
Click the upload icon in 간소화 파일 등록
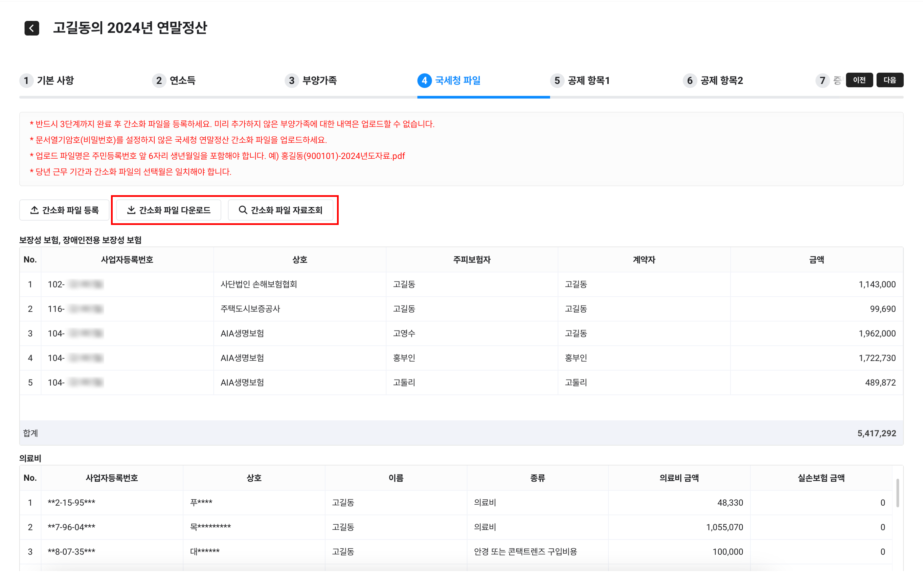35,210
